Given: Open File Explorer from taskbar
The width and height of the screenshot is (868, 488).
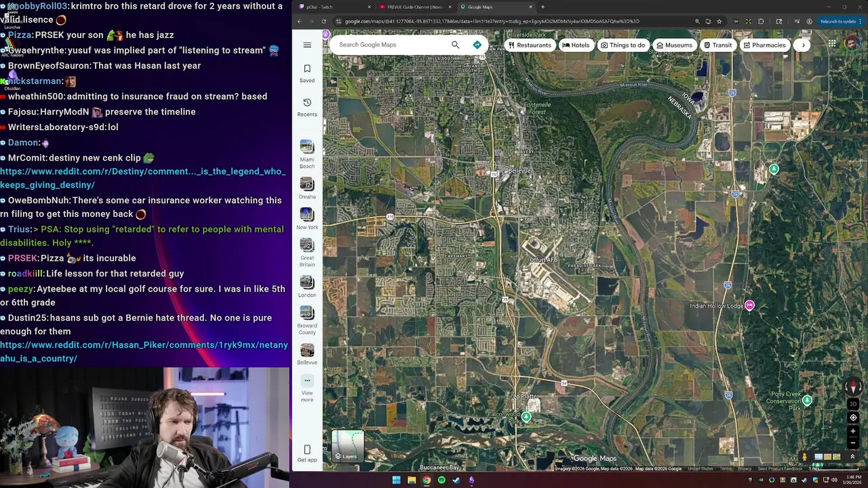Looking at the screenshot, I should [x=412, y=480].
